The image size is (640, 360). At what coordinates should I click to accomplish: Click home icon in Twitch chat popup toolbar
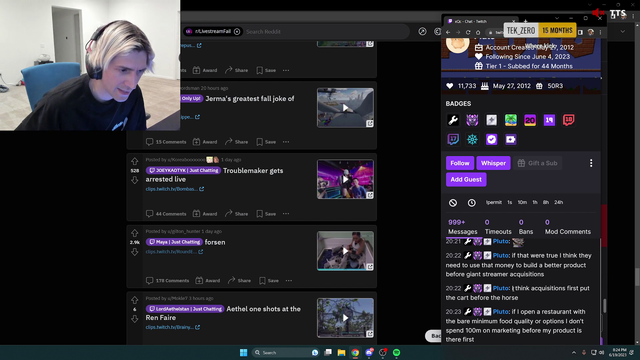click(x=478, y=32)
